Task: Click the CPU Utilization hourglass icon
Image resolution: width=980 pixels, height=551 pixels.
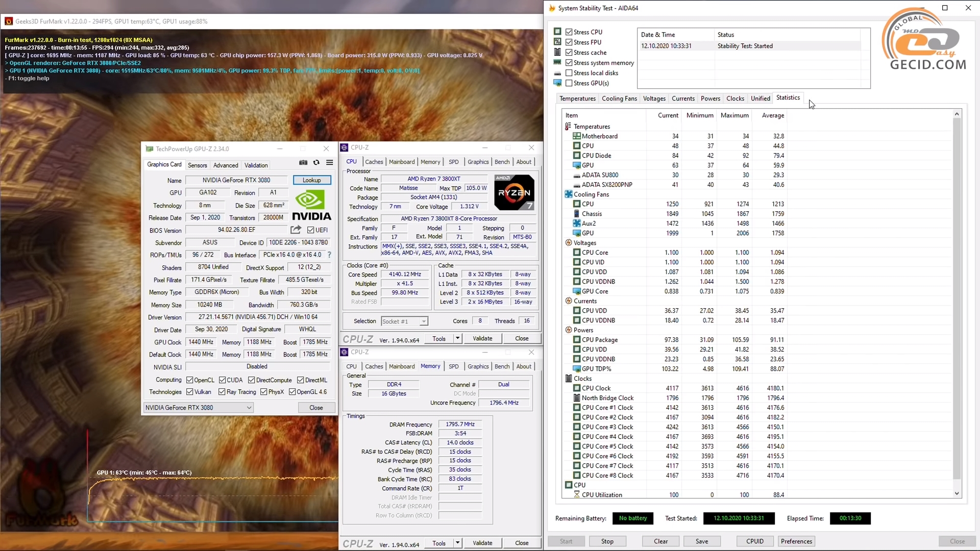Action: coord(577,495)
